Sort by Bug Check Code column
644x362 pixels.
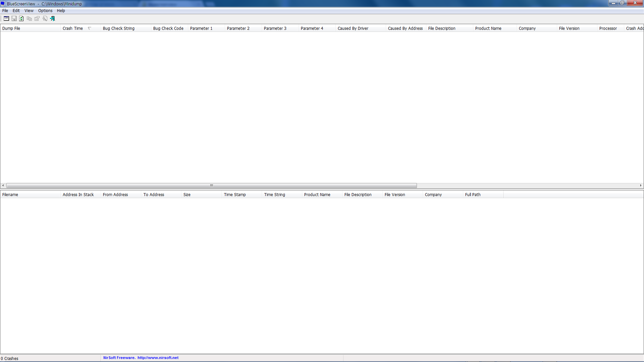click(169, 28)
